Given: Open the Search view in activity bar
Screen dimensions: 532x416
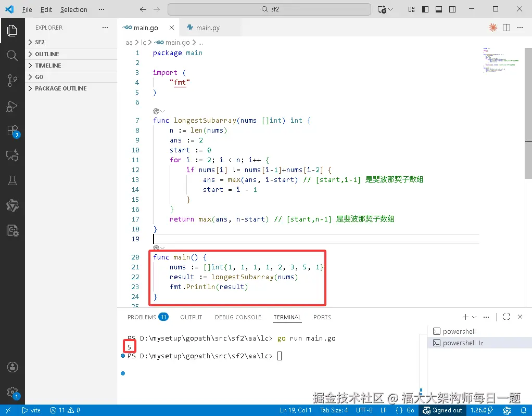Looking at the screenshot, I should [12, 55].
